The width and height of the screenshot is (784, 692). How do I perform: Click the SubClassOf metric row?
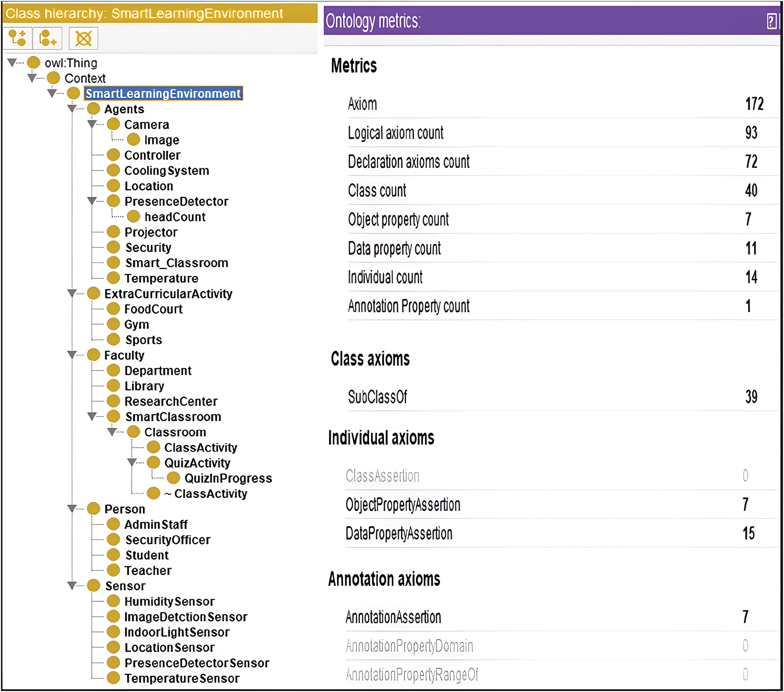click(x=551, y=397)
